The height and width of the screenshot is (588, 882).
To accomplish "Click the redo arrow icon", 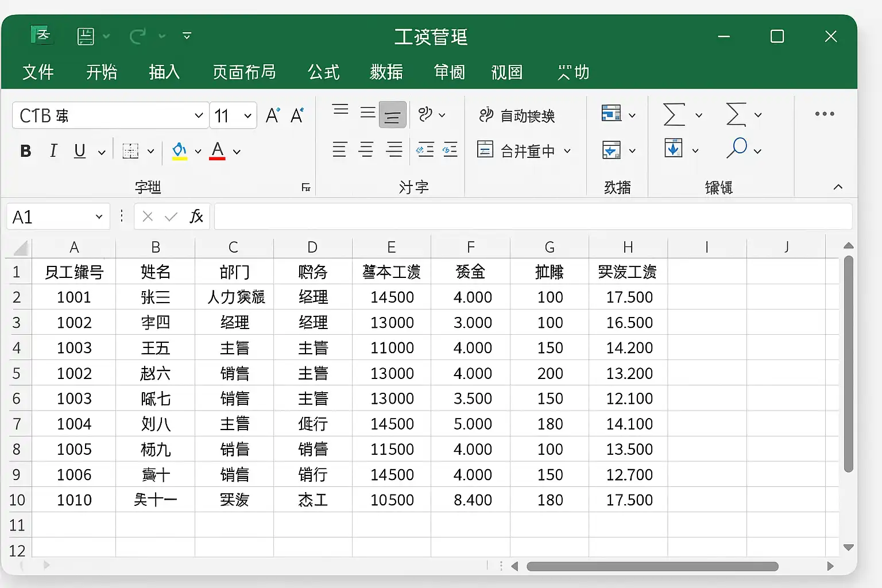I will (138, 36).
